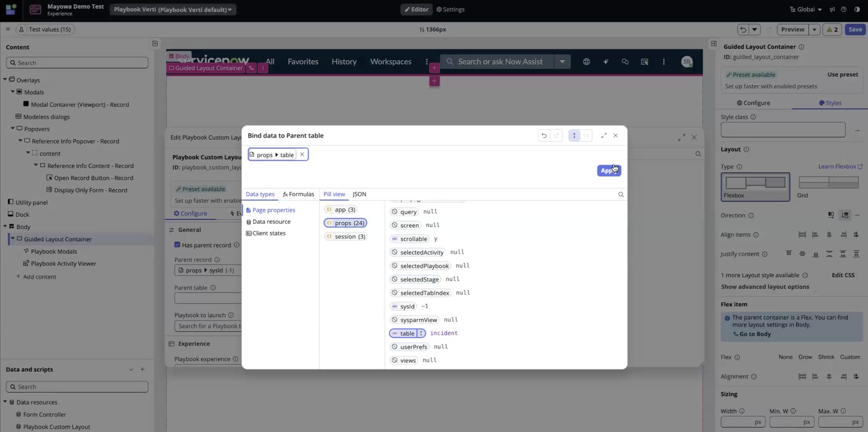Viewport: 868px width, 432px height.
Task: Open the announcements megaphone icon
Action: point(832,9)
